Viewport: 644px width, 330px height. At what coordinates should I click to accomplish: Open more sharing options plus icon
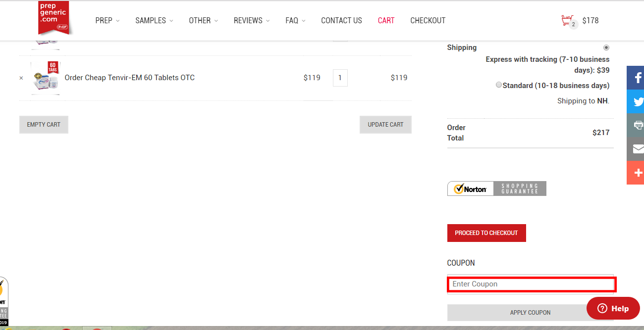[x=636, y=173]
